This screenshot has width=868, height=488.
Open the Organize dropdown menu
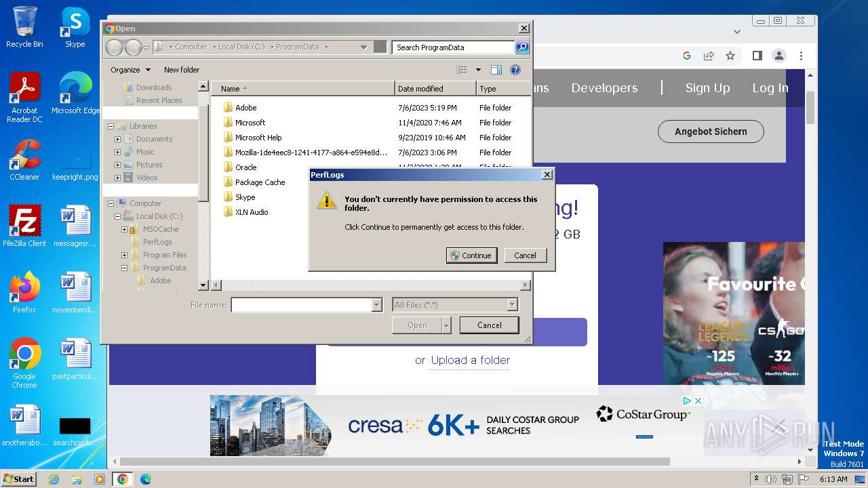tap(130, 70)
